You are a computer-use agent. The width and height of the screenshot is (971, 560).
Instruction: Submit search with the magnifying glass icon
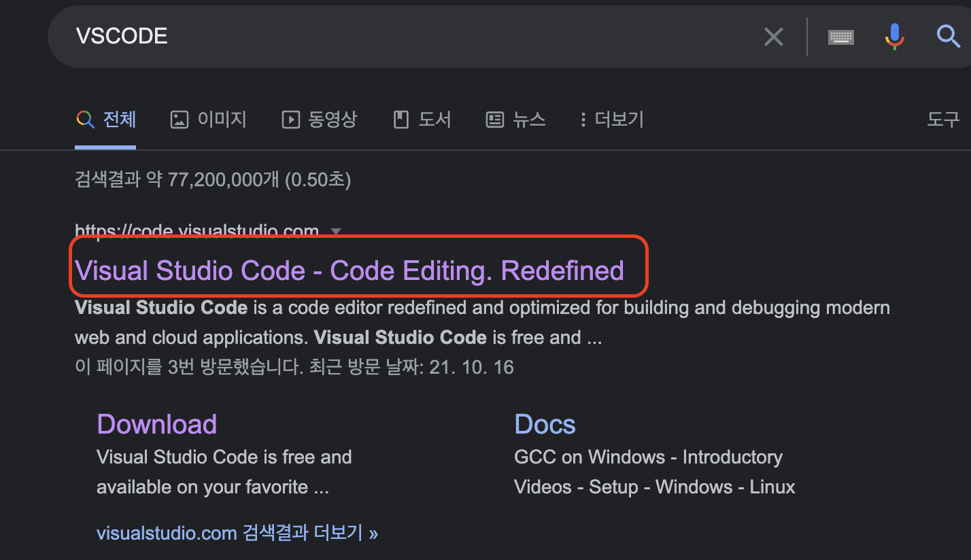[948, 36]
